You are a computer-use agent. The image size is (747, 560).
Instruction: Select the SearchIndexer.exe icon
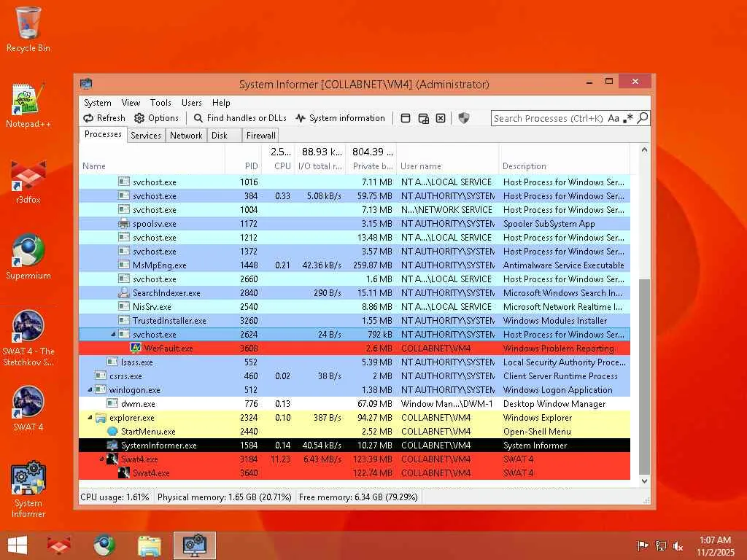click(124, 293)
